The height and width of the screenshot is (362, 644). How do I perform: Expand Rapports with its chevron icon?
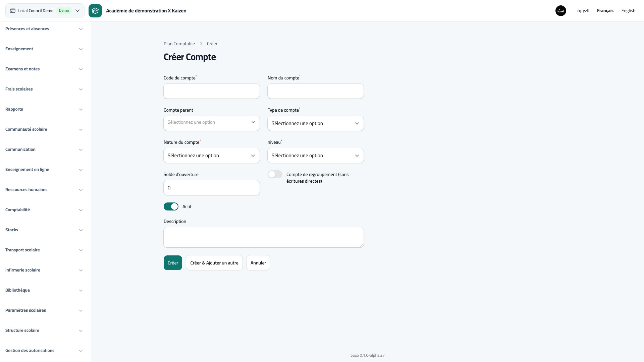(x=81, y=110)
